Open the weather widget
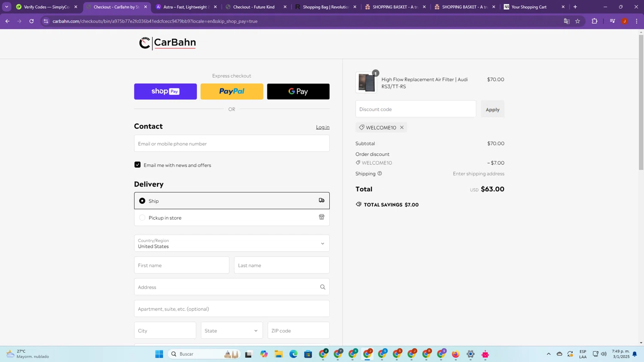Screen dimensions: 644x362 pyautogui.click(x=27, y=354)
